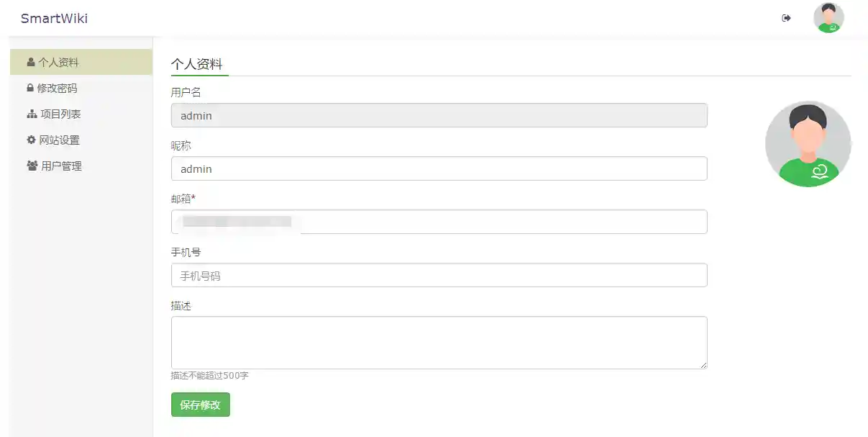Click the users icon beside 用户管理
Screen dimensions: 868x437
[32, 166]
